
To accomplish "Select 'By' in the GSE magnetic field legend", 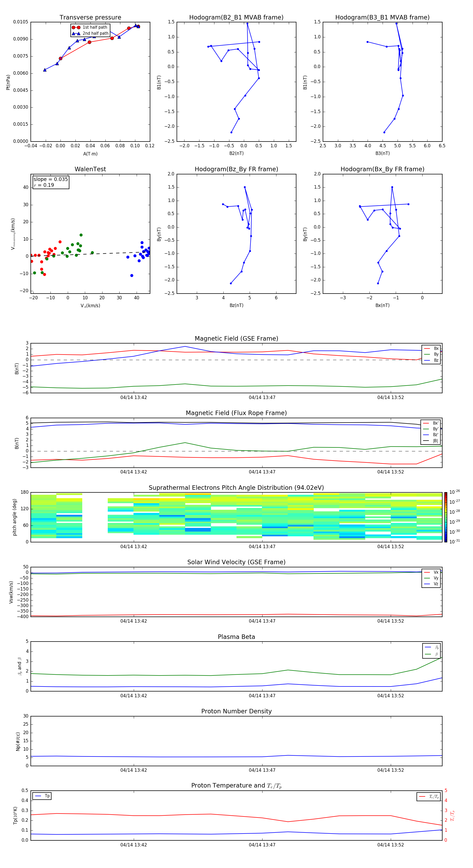I will [x=431, y=354].
